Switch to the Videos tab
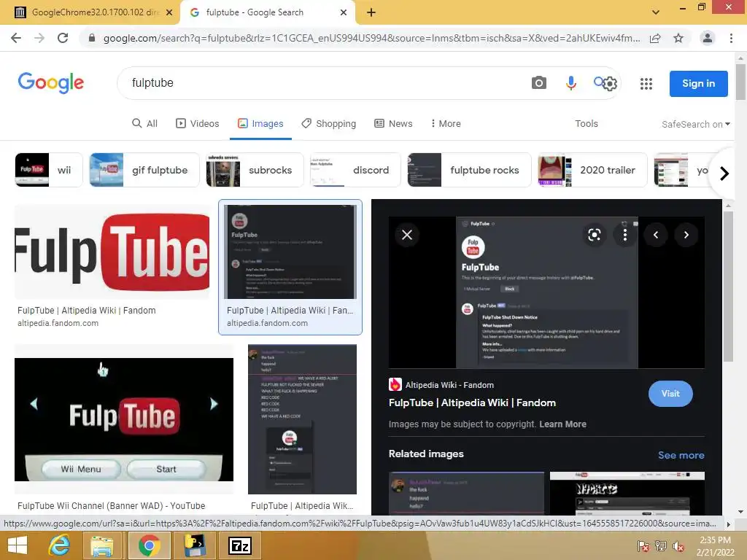 tap(198, 123)
